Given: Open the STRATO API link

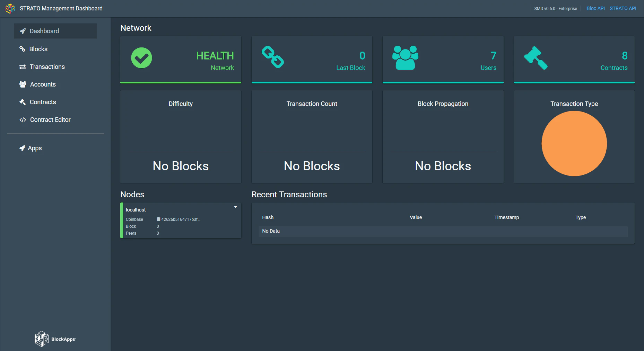Looking at the screenshot, I should coord(623,8).
